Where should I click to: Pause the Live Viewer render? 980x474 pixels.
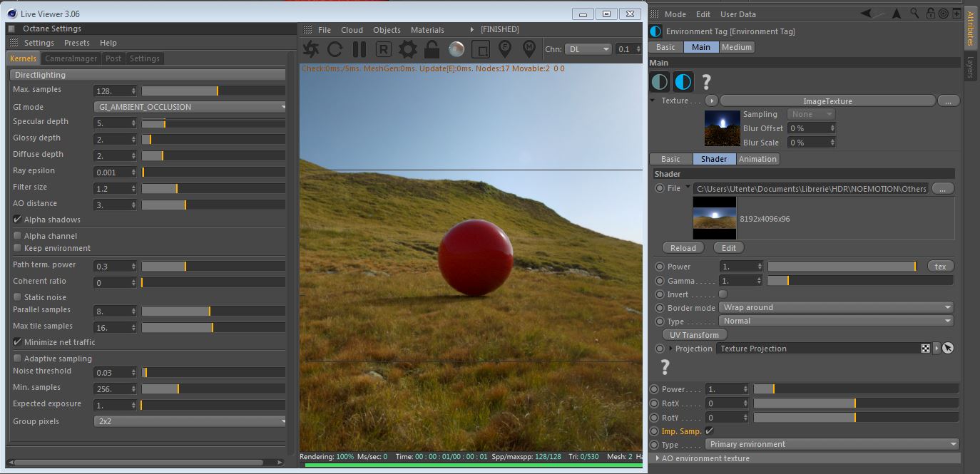359,49
